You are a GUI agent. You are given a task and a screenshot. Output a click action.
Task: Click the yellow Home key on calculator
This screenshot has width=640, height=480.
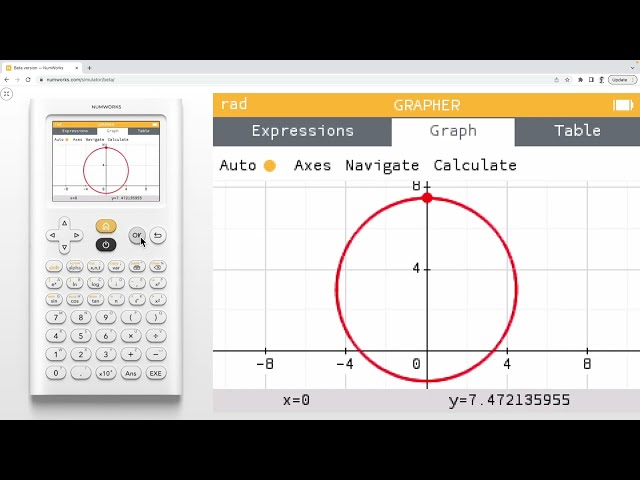[106, 226]
